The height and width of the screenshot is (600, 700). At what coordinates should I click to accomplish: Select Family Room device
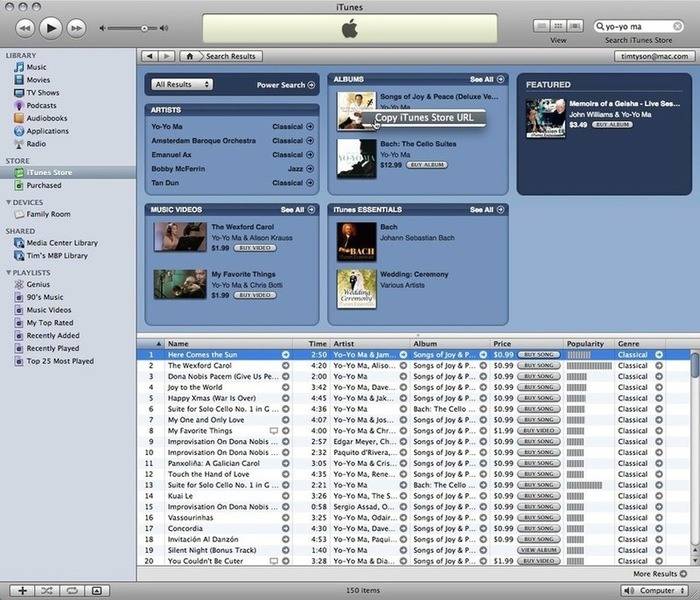click(x=48, y=214)
